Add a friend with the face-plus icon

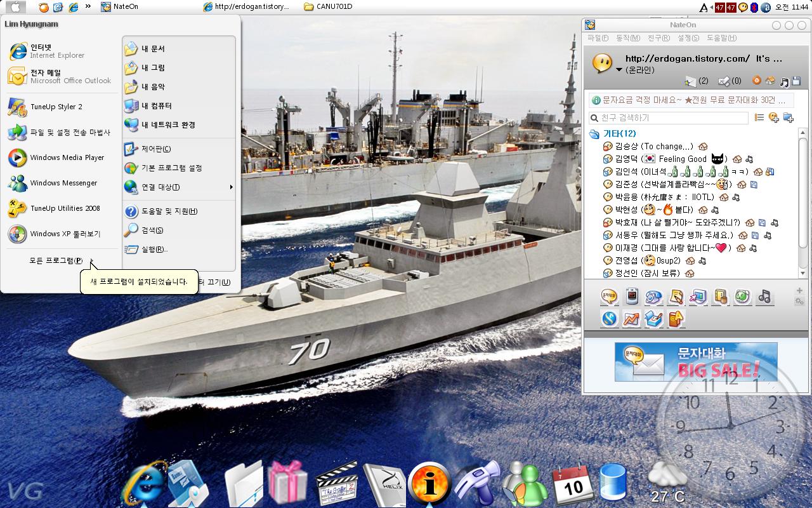coord(773,117)
